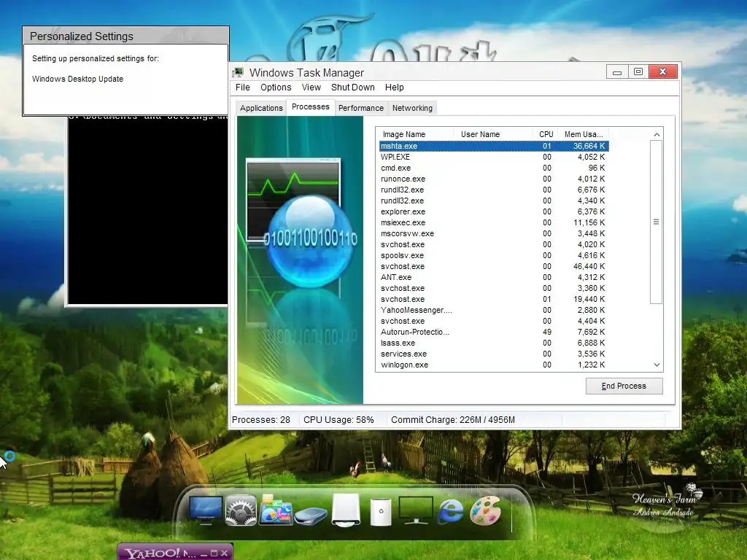Click the black display monitor icon in dock
Screen dimensions: 747x560
coord(416,510)
